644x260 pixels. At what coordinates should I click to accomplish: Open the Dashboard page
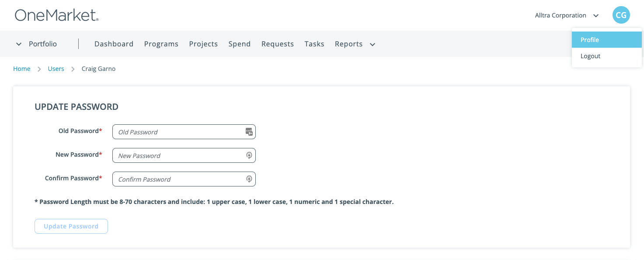114,44
